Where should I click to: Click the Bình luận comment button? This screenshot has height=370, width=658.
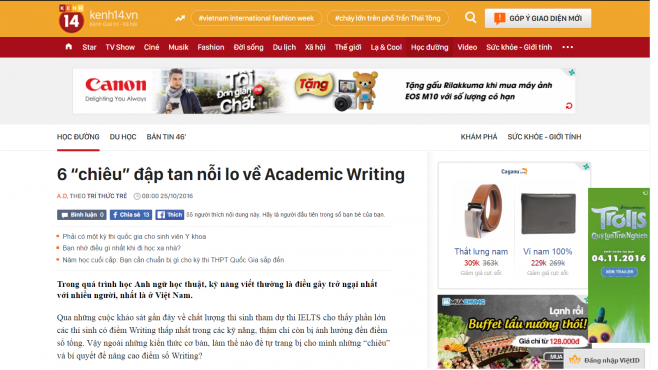[x=82, y=215]
